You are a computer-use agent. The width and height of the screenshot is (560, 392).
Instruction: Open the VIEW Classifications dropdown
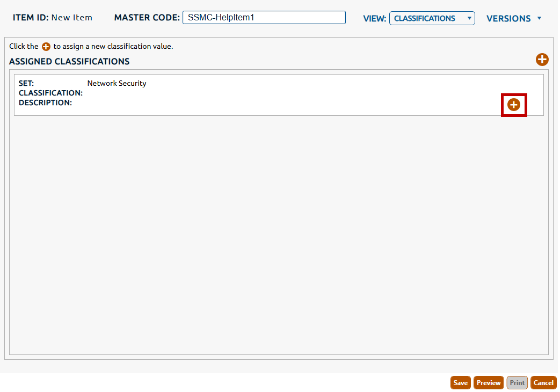point(432,18)
